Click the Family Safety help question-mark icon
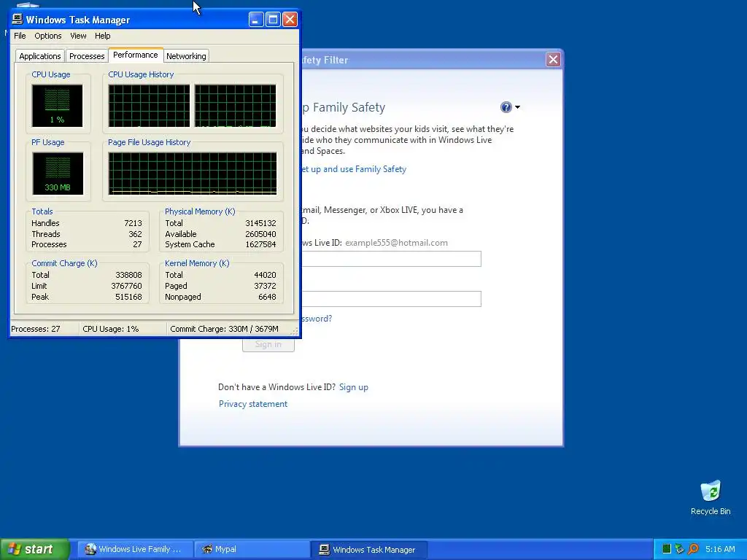Image resolution: width=747 pixels, height=560 pixels. click(506, 107)
